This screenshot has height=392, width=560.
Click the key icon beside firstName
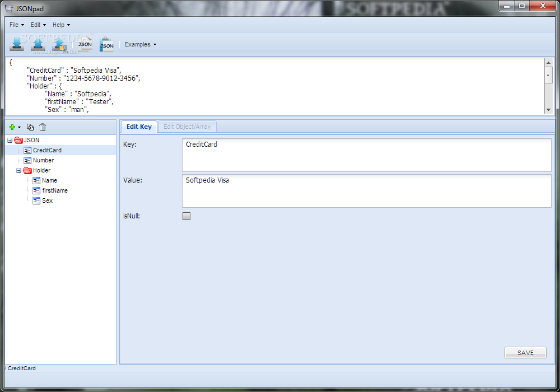[x=36, y=190]
